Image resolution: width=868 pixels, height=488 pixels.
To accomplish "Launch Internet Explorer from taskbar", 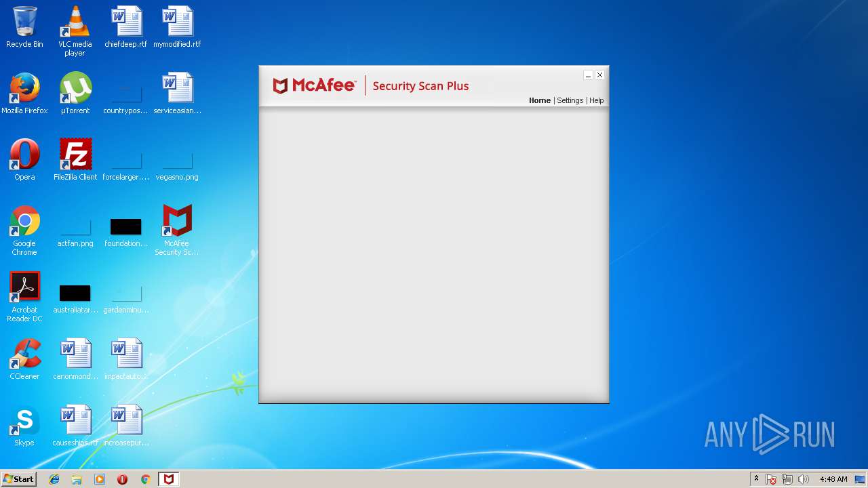I will [54, 479].
